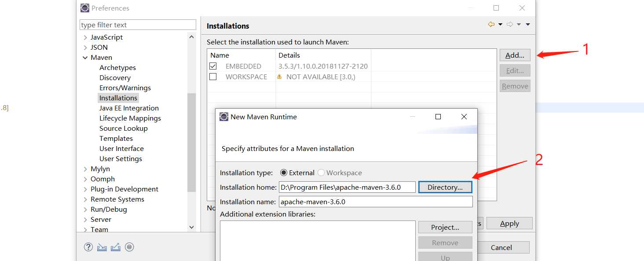Image resolution: width=644 pixels, height=261 pixels.
Task: Click the import preferences icon
Action: (102, 247)
